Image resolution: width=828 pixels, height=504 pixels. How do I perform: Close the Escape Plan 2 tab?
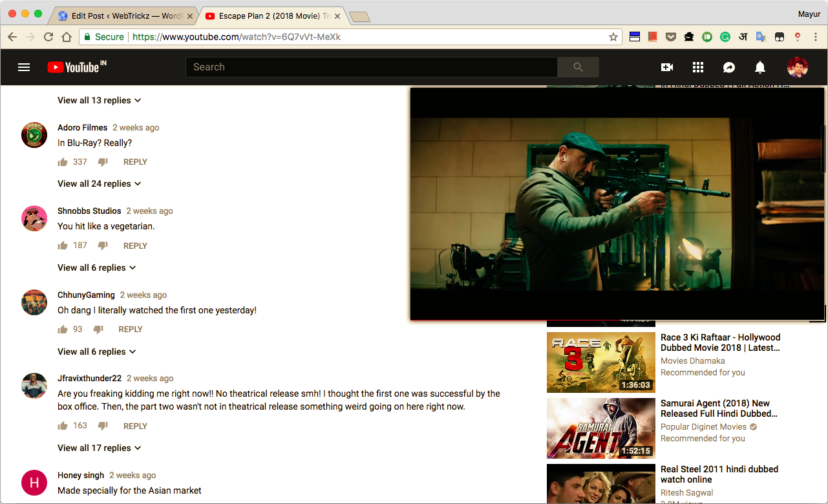pos(337,16)
